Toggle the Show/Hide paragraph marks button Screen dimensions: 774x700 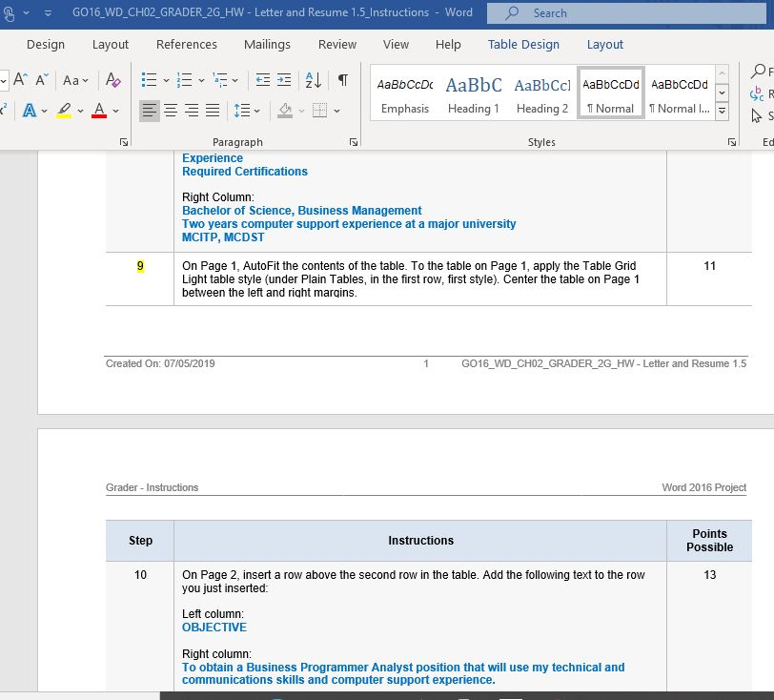point(344,81)
